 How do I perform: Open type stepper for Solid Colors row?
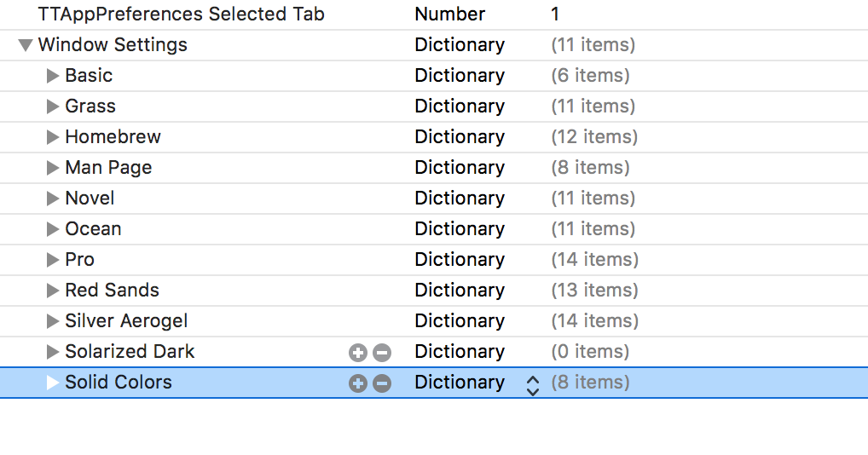533,384
